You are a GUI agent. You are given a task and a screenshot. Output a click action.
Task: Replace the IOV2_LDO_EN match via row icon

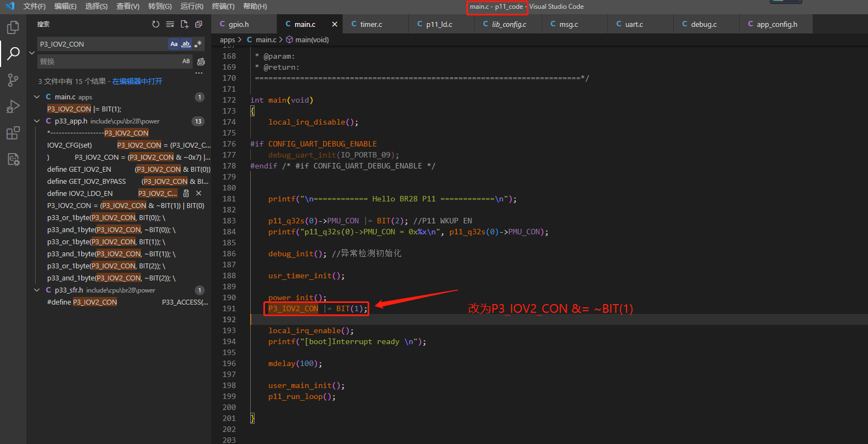(186, 193)
